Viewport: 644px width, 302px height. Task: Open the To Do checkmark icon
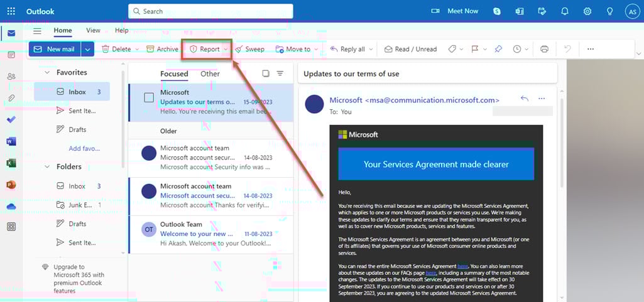click(x=11, y=120)
